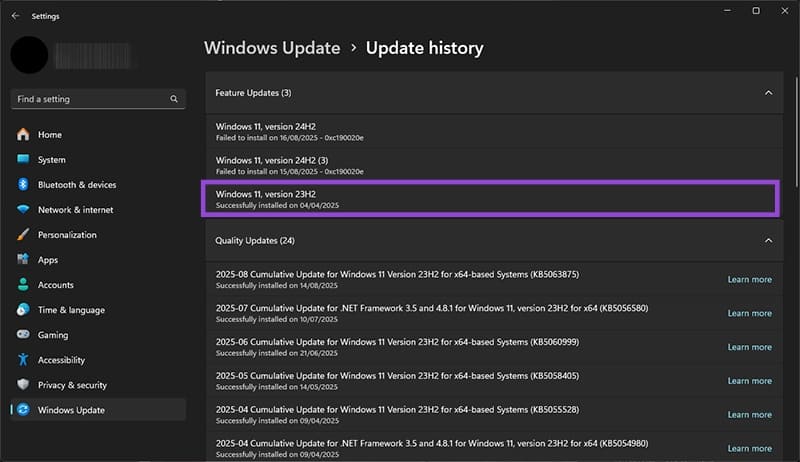Click 2025-06 Cumulative Update KB5060999 title
This screenshot has width=800, height=462.
(x=397, y=342)
